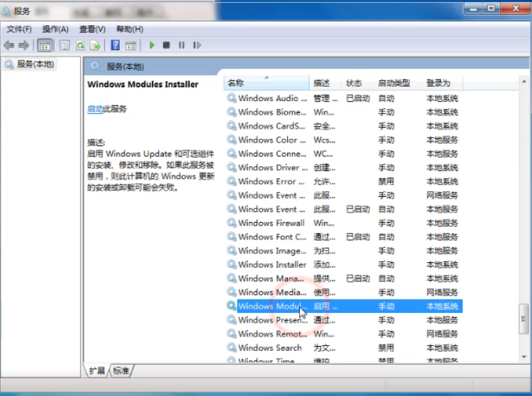This screenshot has width=532, height=396.
Task: Click the green Start Service toolbar icon
Action: 152,45
